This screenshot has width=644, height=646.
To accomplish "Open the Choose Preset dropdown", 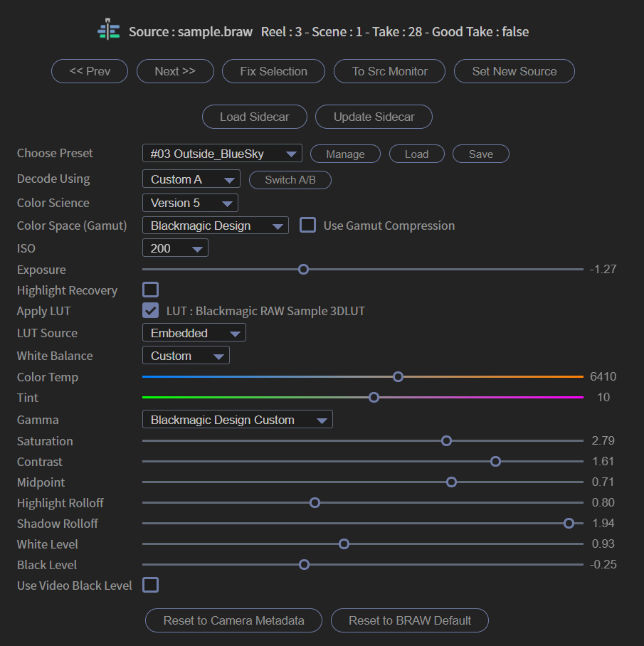I will pos(221,153).
